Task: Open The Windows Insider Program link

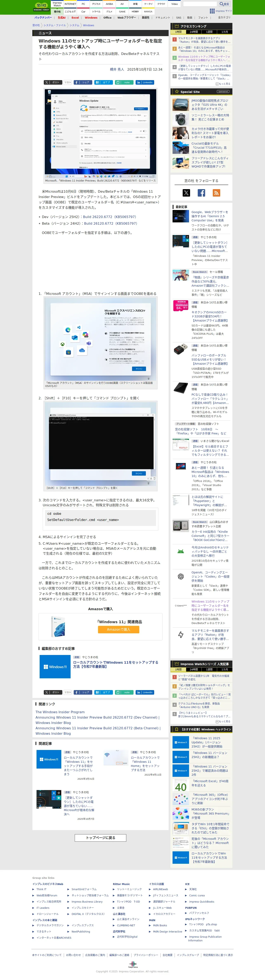Action: click(x=60, y=712)
